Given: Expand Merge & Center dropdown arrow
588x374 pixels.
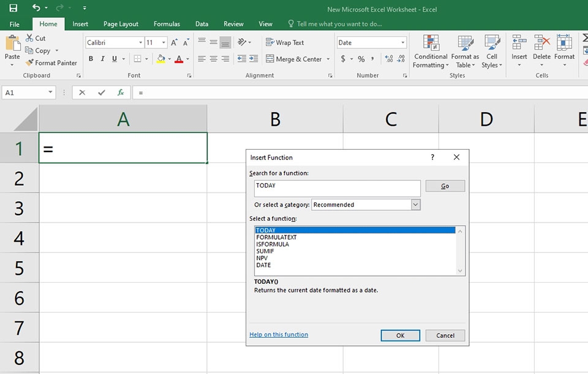Looking at the screenshot, I should pos(328,59).
